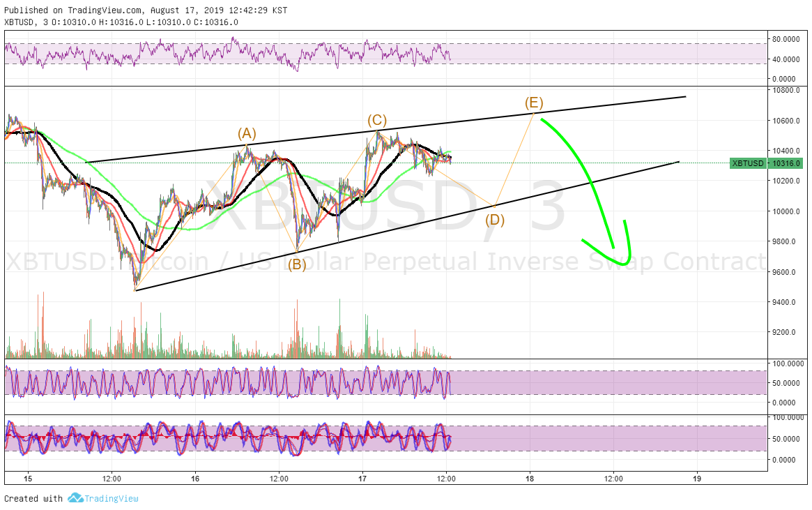Click the wave label (B)

pos(297,265)
